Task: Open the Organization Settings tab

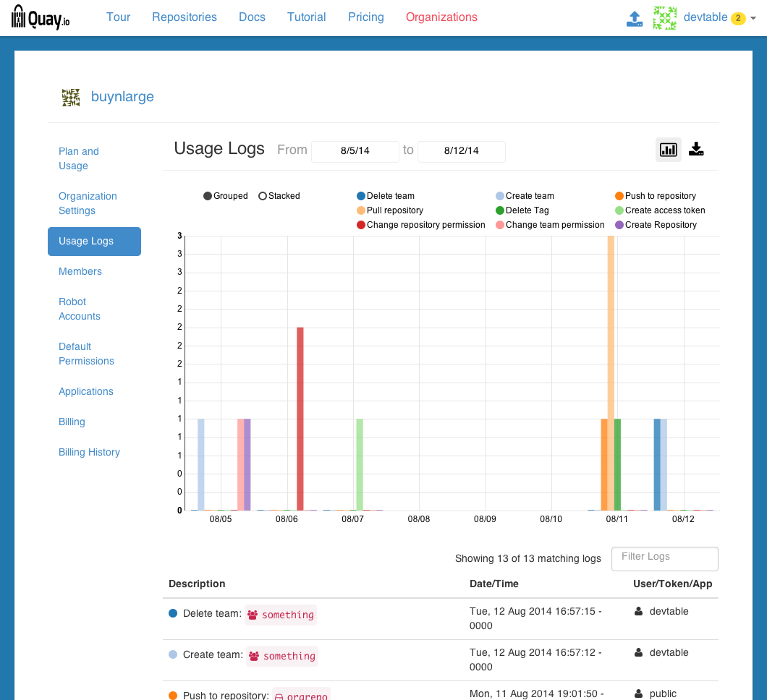Action: [94, 203]
